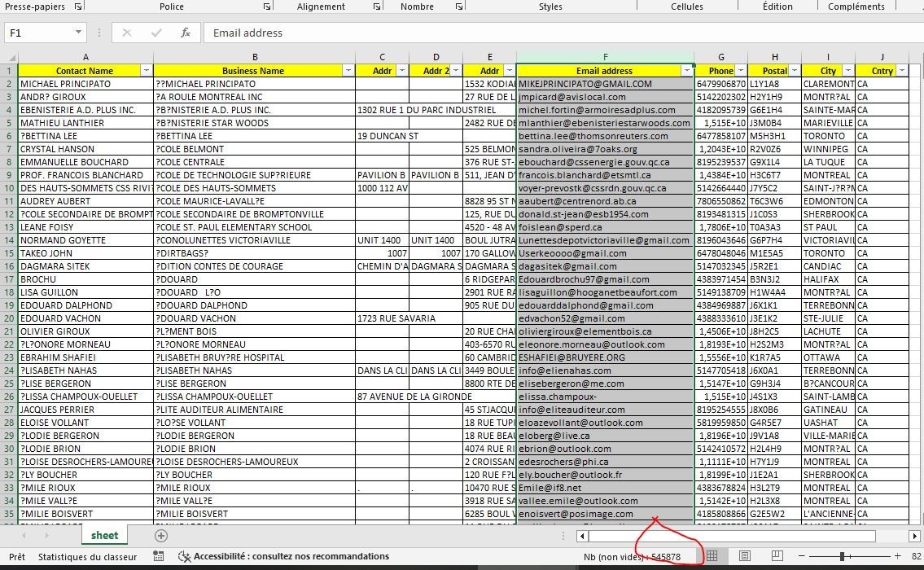Click the Nb (non vides) count in status bar
Image resolution: width=924 pixels, height=570 pixels.
(632, 556)
